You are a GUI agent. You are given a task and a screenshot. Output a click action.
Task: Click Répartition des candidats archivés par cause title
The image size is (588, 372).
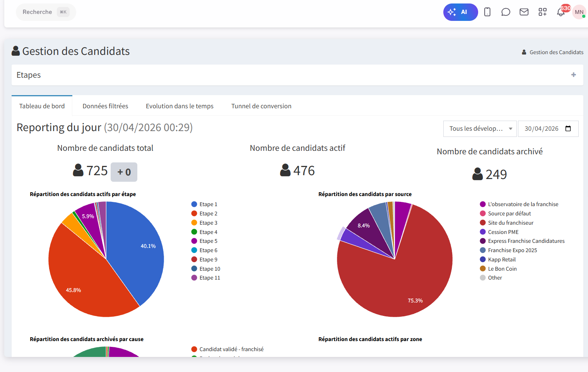pyautogui.click(x=87, y=339)
